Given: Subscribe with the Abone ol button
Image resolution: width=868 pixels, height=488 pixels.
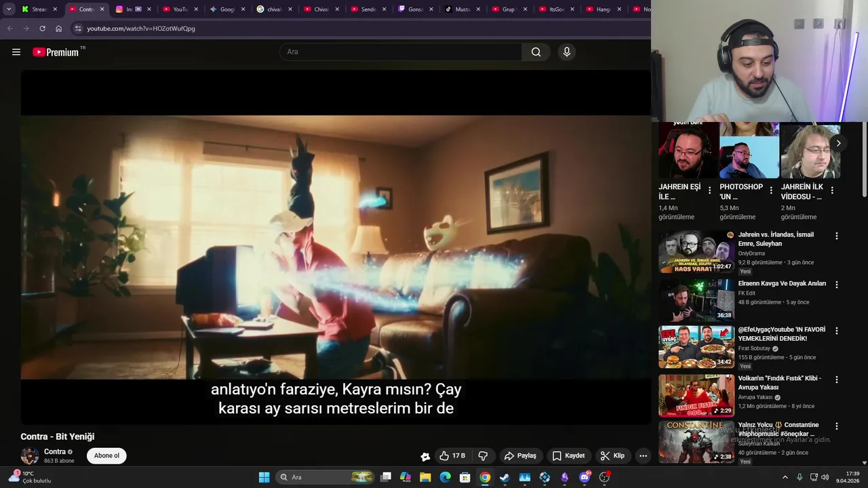Looking at the screenshot, I should [x=106, y=455].
